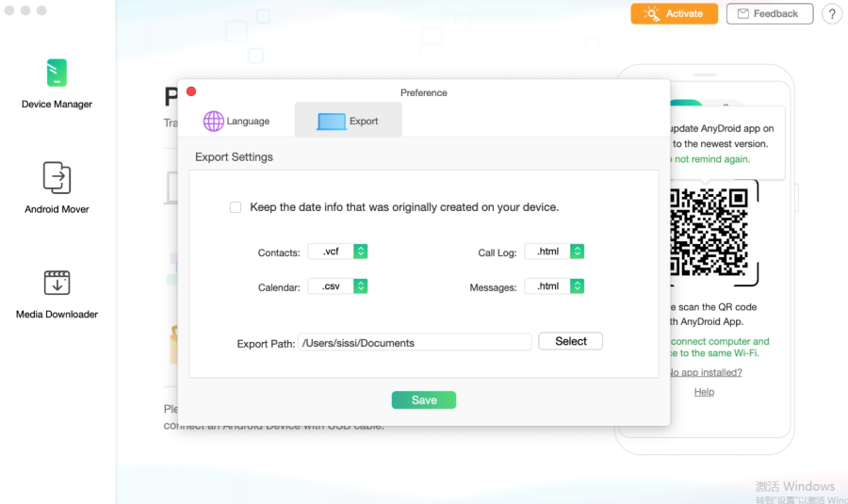Screen dimensions: 848x504
Task: Switch to the Export tab
Action: (x=349, y=120)
